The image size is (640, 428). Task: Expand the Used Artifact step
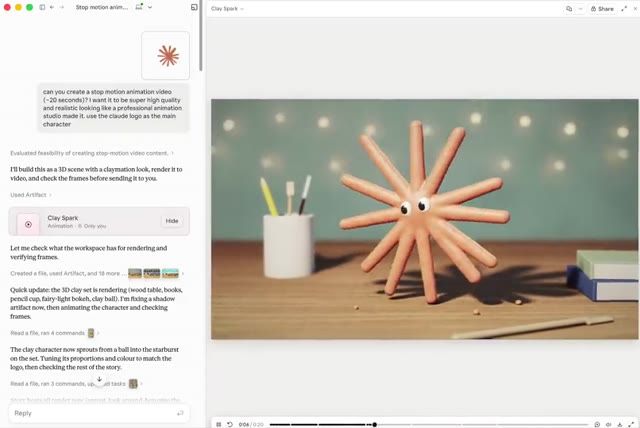click(x=31, y=195)
